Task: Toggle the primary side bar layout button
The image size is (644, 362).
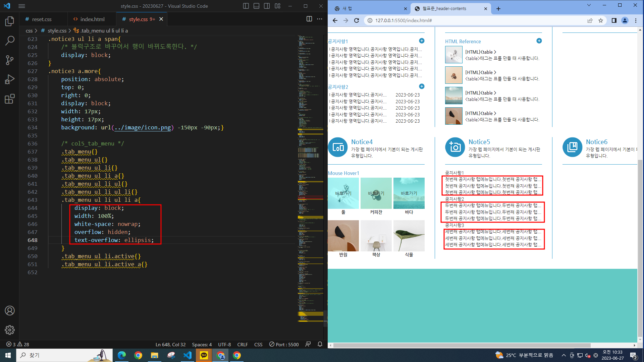Action: tap(246, 6)
